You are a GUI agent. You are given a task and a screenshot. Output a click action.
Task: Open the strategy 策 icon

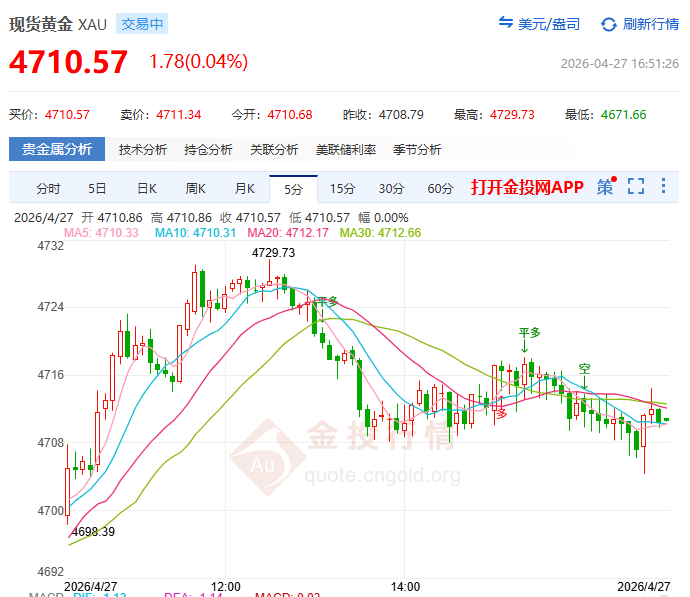pyautogui.click(x=606, y=187)
